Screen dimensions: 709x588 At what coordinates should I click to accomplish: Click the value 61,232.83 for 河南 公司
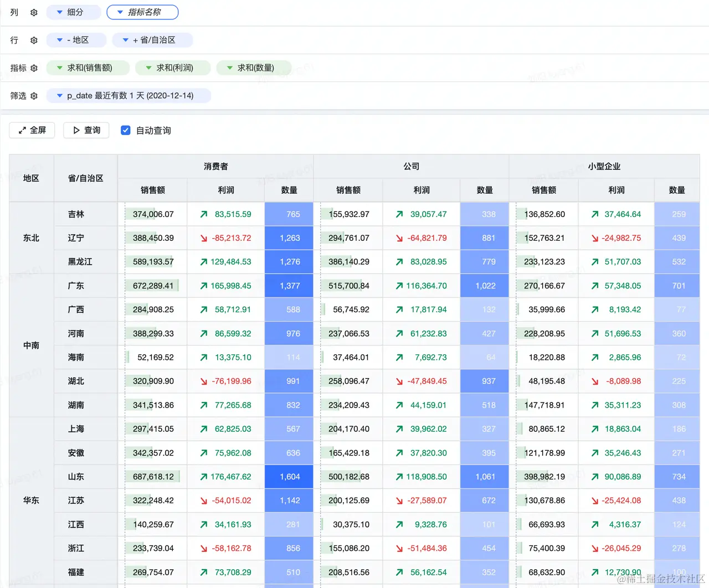(428, 333)
